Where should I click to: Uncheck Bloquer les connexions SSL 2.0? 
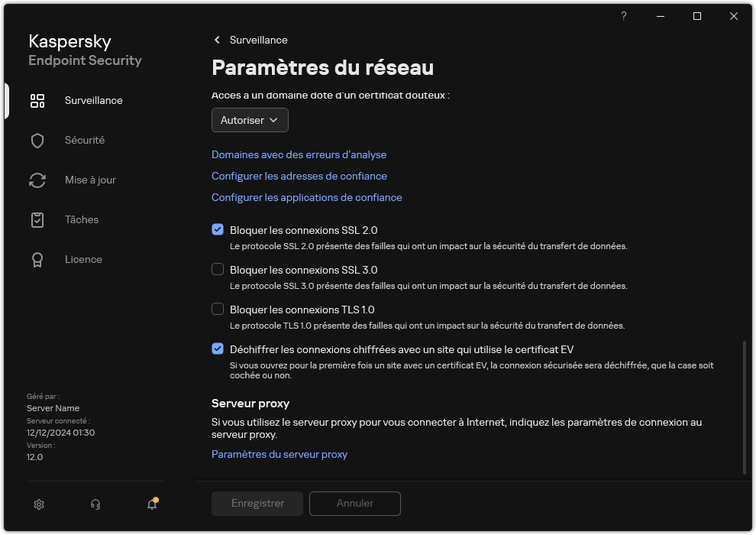(x=218, y=229)
